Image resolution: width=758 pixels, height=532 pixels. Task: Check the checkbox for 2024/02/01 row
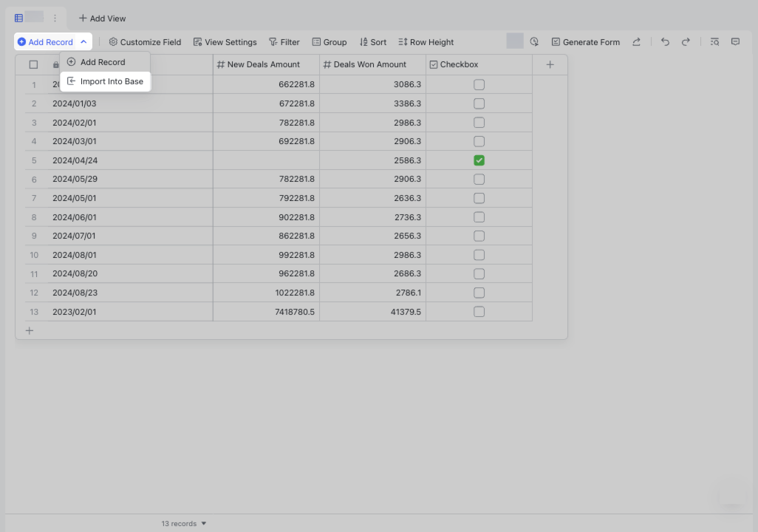479,123
